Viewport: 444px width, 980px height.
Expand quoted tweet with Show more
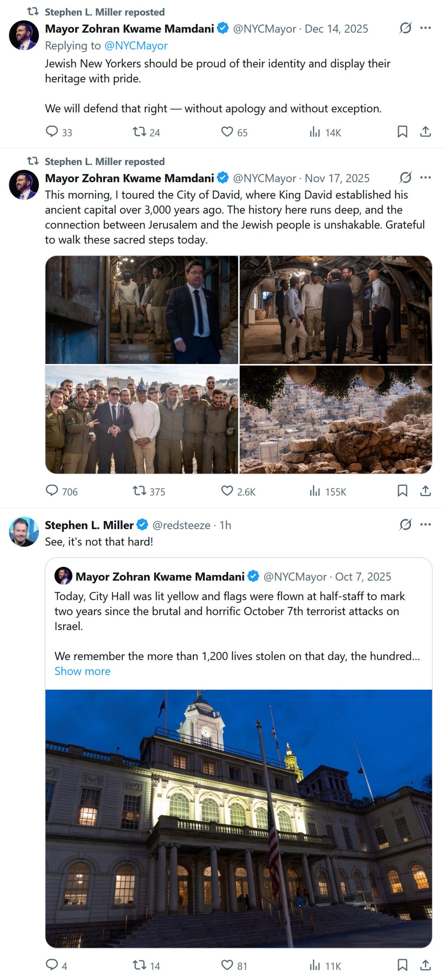point(82,671)
